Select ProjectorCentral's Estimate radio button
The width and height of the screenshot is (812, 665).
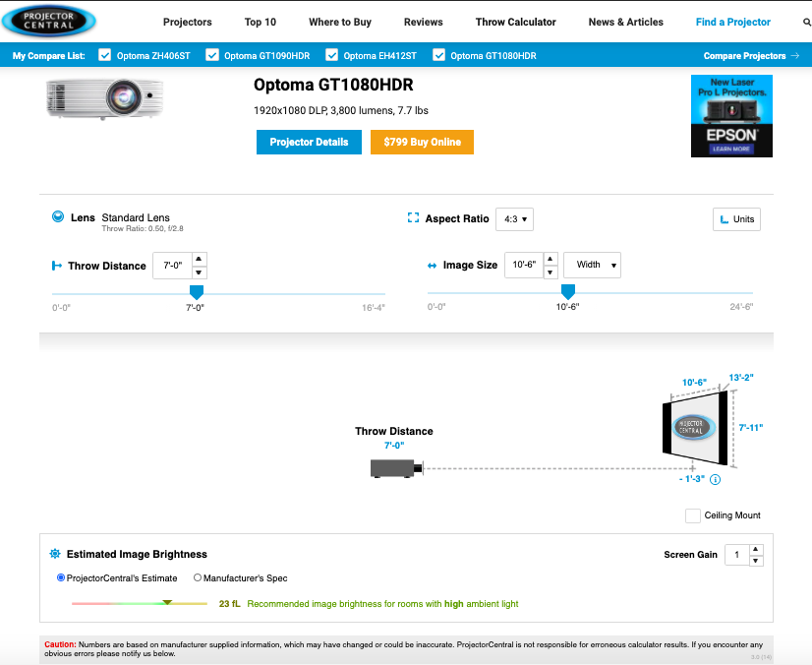(x=61, y=577)
